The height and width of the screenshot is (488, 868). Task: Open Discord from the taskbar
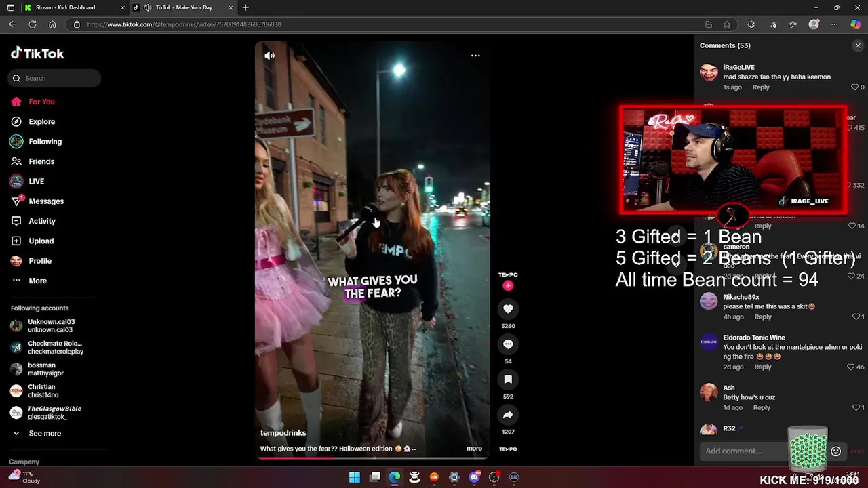(474, 477)
